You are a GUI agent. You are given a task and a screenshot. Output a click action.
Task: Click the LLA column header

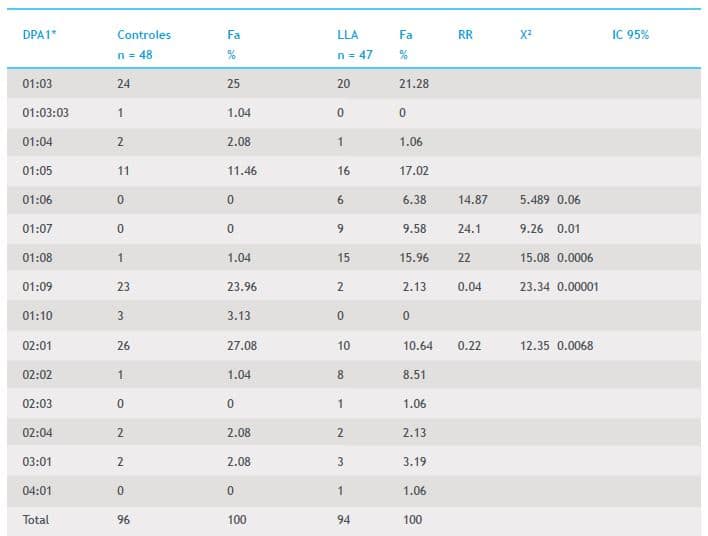pyautogui.click(x=347, y=35)
